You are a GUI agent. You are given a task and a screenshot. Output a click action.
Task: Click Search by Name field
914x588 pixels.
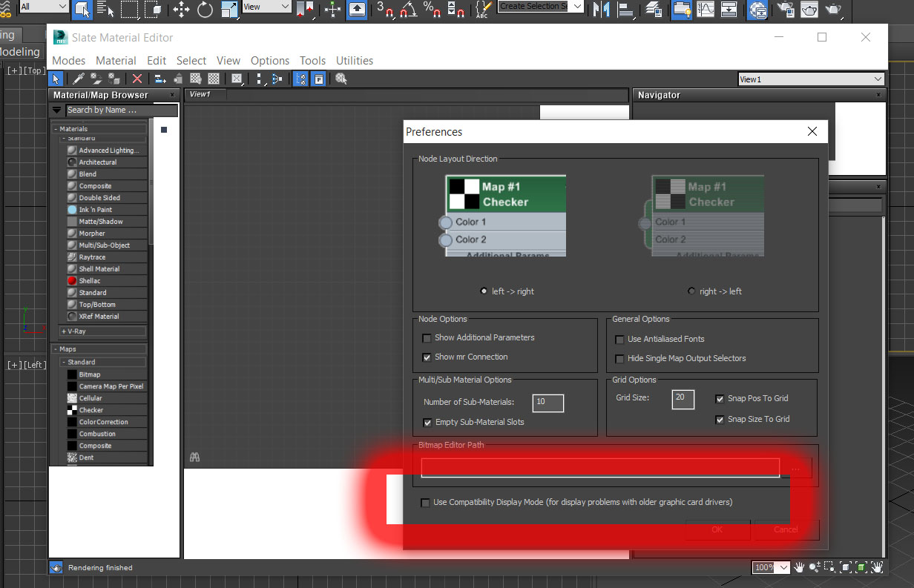[x=122, y=110]
